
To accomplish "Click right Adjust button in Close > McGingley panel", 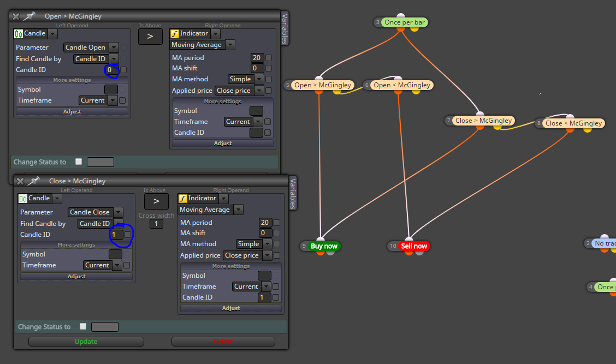I will pos(231,309).
